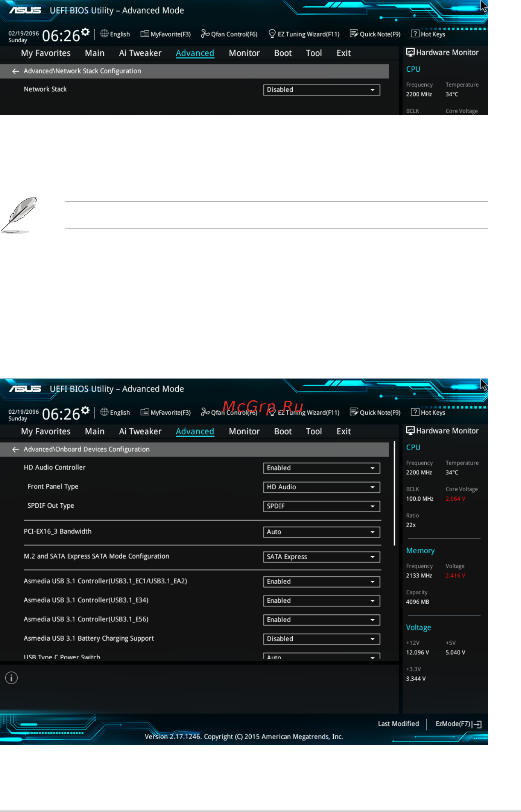
Task: Click the English globe icon on Network Stack screen
Action: [105, 34]
